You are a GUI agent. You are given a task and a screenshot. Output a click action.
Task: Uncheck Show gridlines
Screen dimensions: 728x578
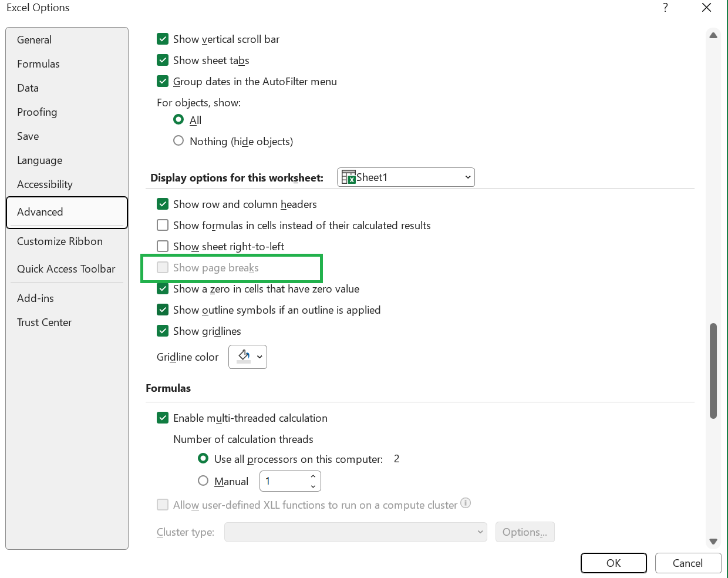pyautogui.click(x=163, y=331)
